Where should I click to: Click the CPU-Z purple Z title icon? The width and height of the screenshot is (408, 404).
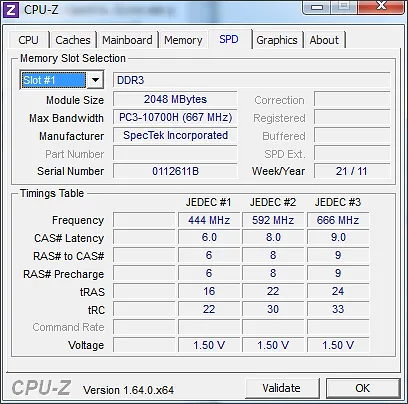tap(10, 10)
